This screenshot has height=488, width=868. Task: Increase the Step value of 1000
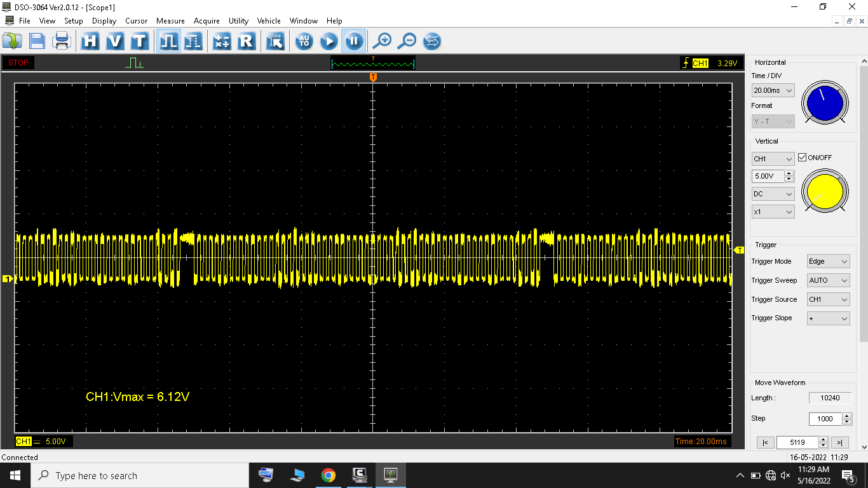pos(846,416)
